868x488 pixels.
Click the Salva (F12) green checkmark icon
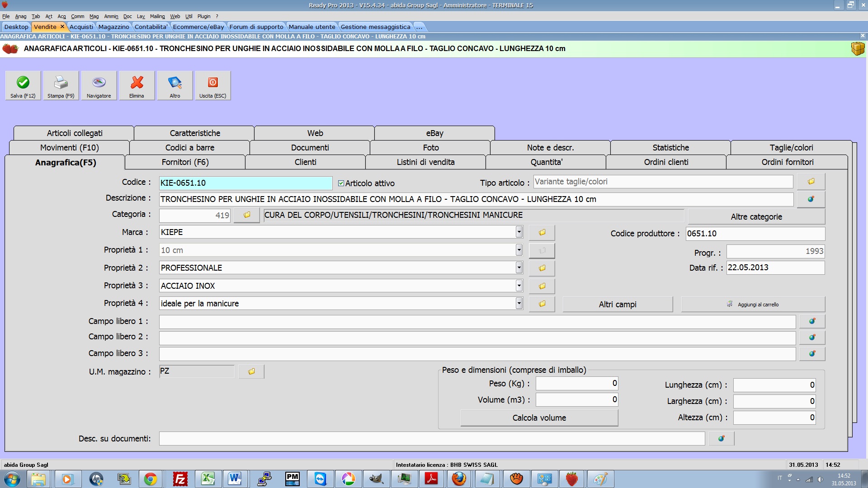coord(23,83)
